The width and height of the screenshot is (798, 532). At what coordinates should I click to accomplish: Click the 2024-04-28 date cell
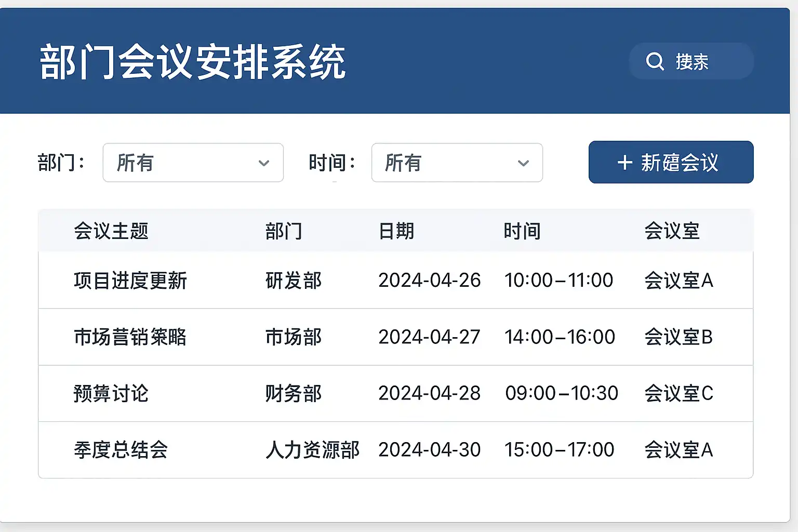tap(429, 393)
